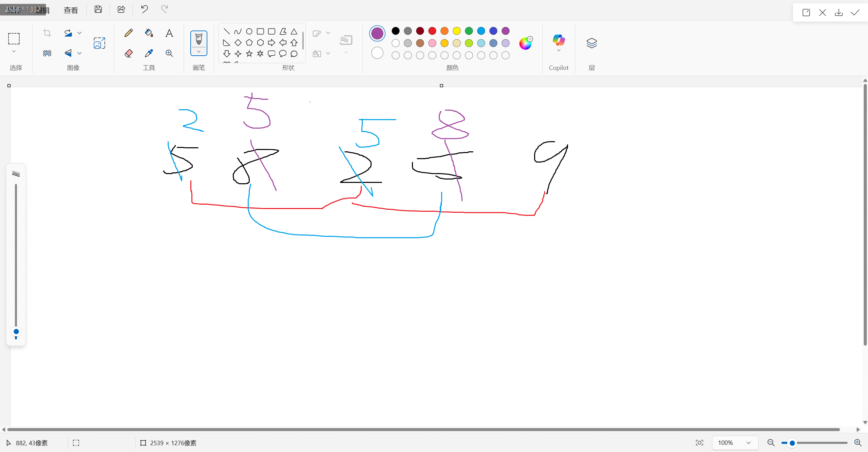
Task: Open the Edit colors wheel
Action: [x=526, y=43]
